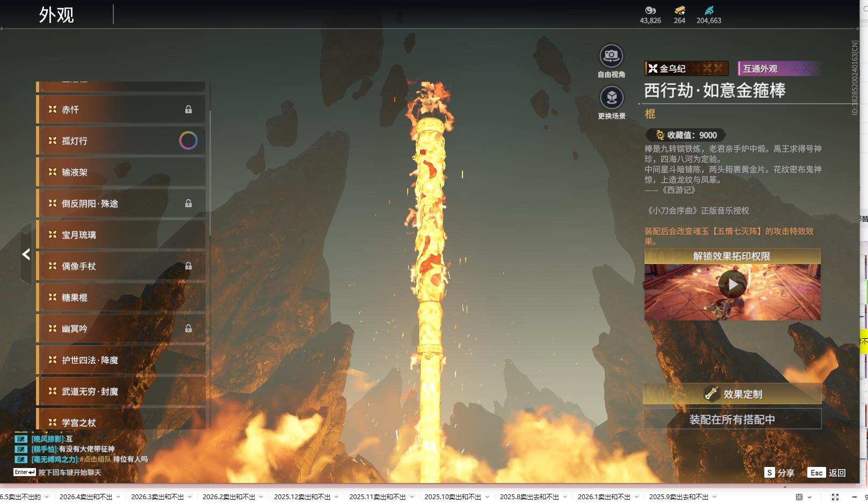Select the 护世四法·降魔 skin
Image resolution: width=868 pixels, height=504 pixels.
coord(121,360)
